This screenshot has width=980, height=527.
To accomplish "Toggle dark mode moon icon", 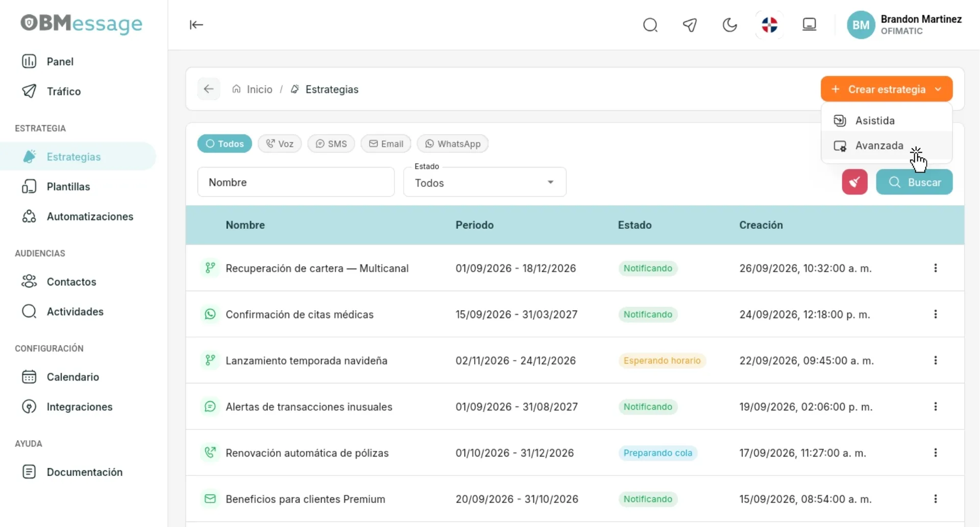I will point(730,25).
